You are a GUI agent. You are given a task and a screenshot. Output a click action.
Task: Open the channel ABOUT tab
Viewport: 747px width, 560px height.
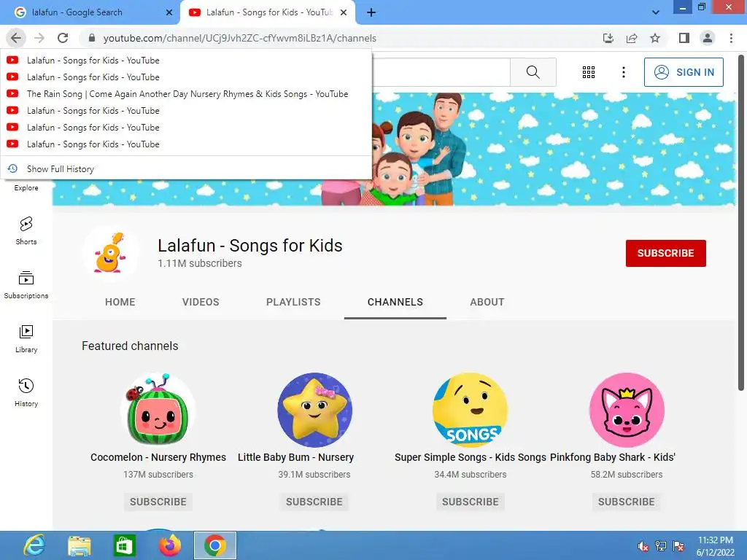487,302
